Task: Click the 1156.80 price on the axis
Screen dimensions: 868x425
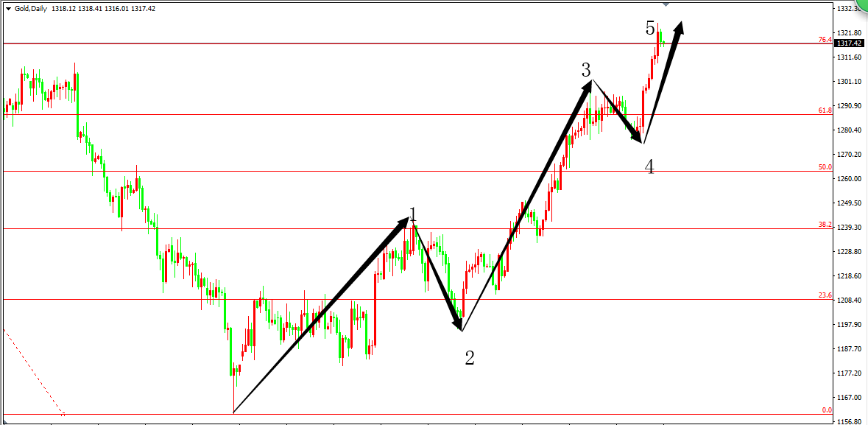Action: coord(850,421)
